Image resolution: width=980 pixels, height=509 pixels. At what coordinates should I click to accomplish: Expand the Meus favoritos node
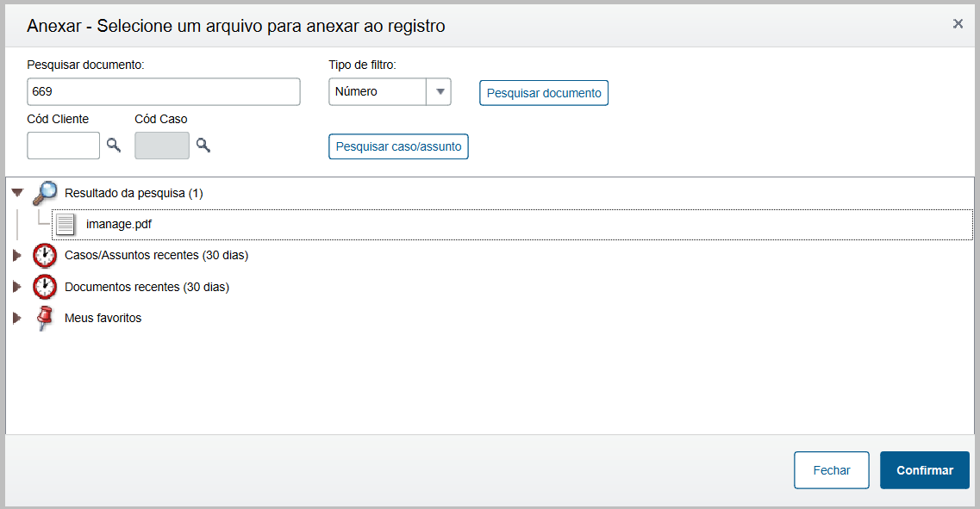pos(16,318)
